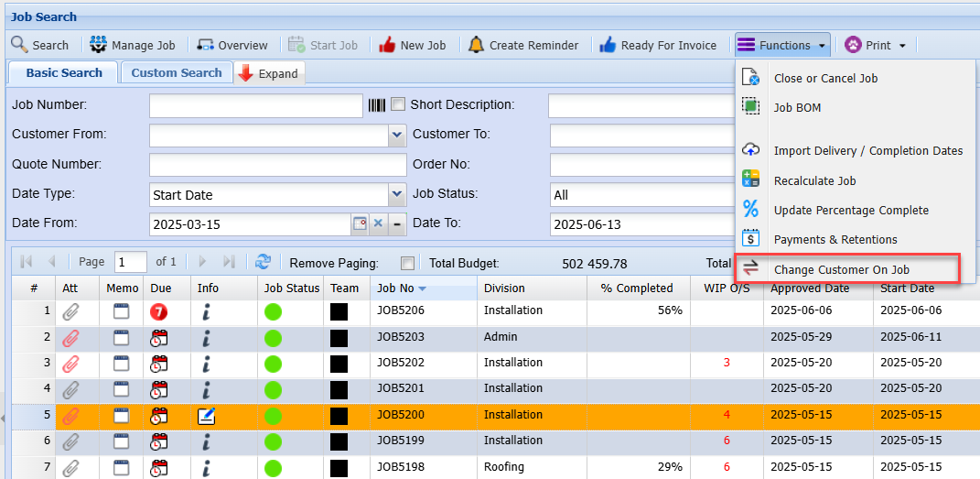Open the Date Type dropdown
The height and width of the screenshot is (479, 980).
pyautogui.click(x=397, y=194)
